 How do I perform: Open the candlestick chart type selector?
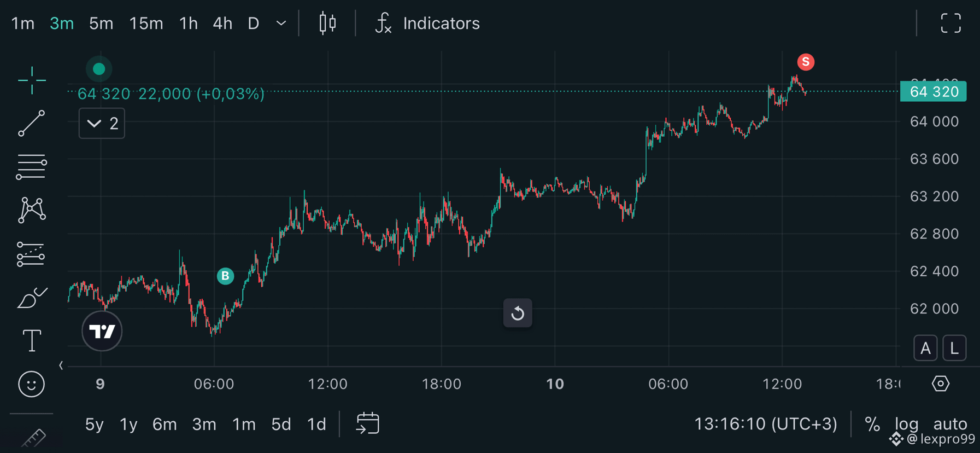pyautogui.click(x=327, y=23)
